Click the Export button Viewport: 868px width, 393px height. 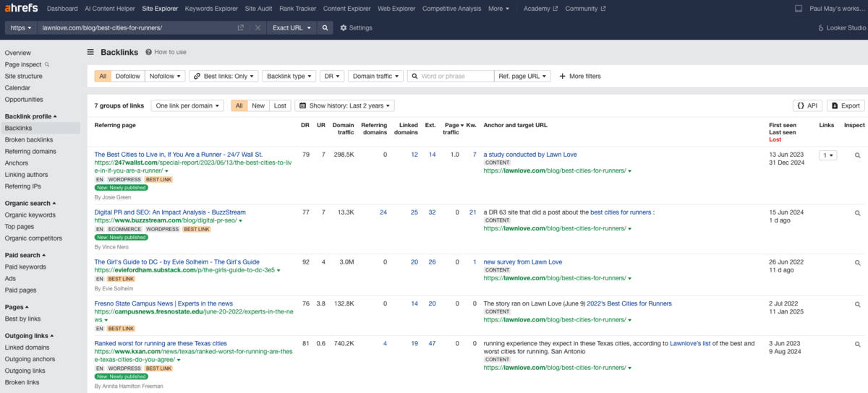coord(846,105)
